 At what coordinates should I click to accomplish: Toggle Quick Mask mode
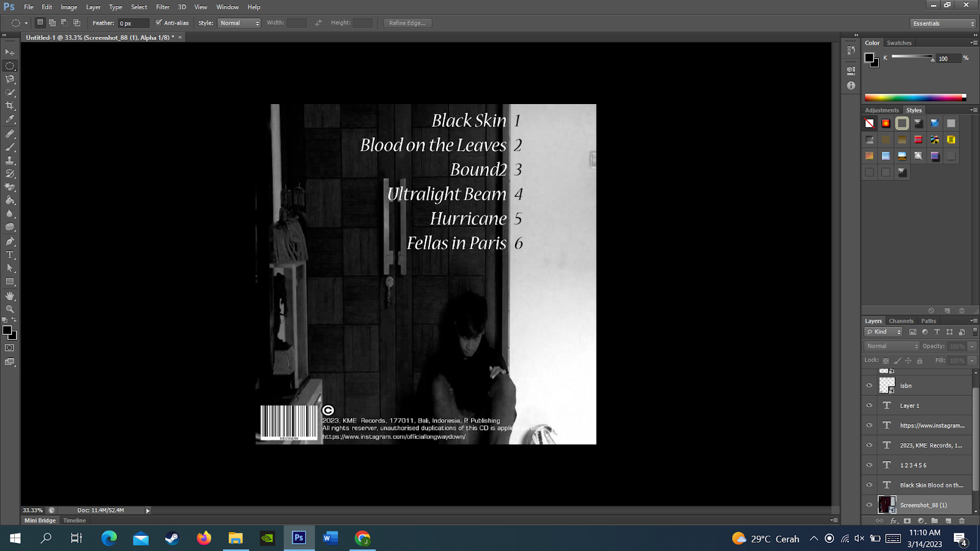click(10, 348)
